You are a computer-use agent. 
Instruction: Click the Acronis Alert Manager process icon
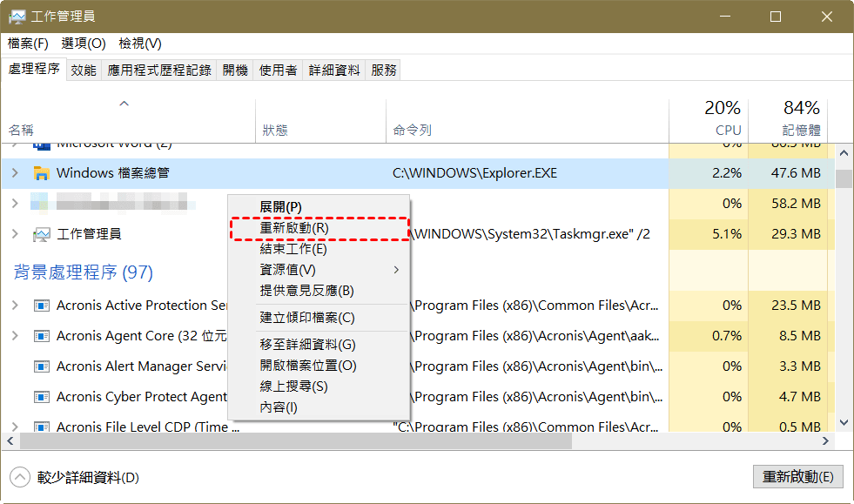42,366
